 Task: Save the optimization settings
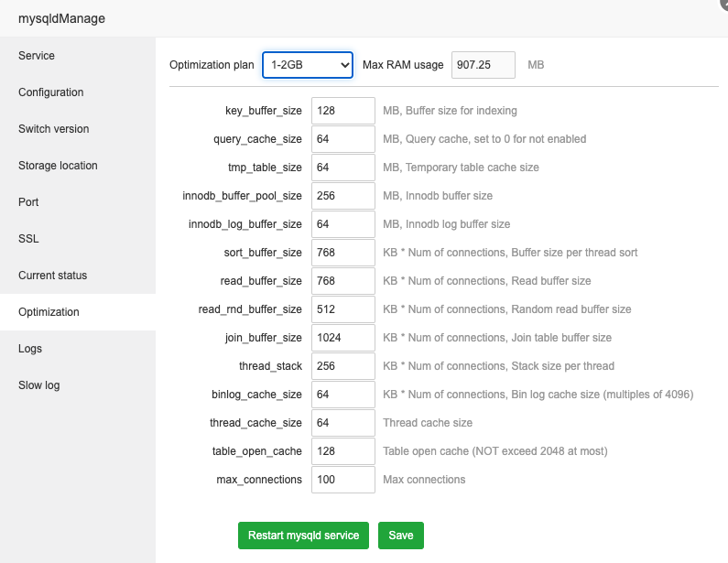(400, 536)
